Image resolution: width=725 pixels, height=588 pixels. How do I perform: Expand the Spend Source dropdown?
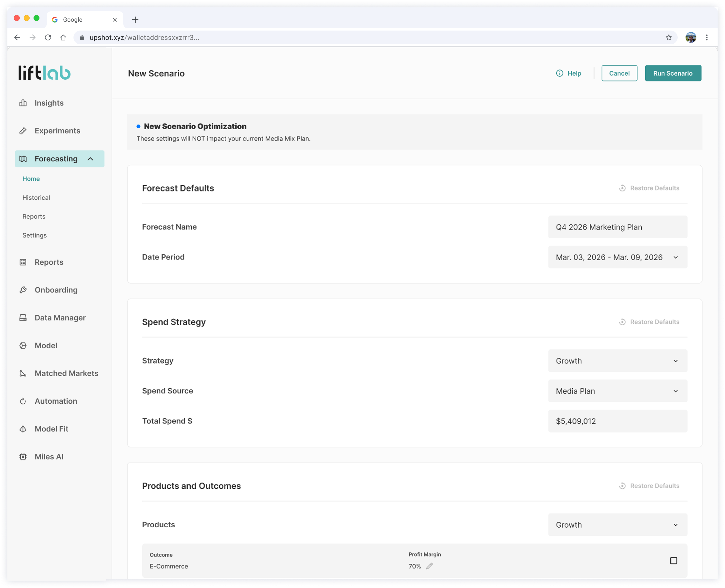click(x=617, y=391)
